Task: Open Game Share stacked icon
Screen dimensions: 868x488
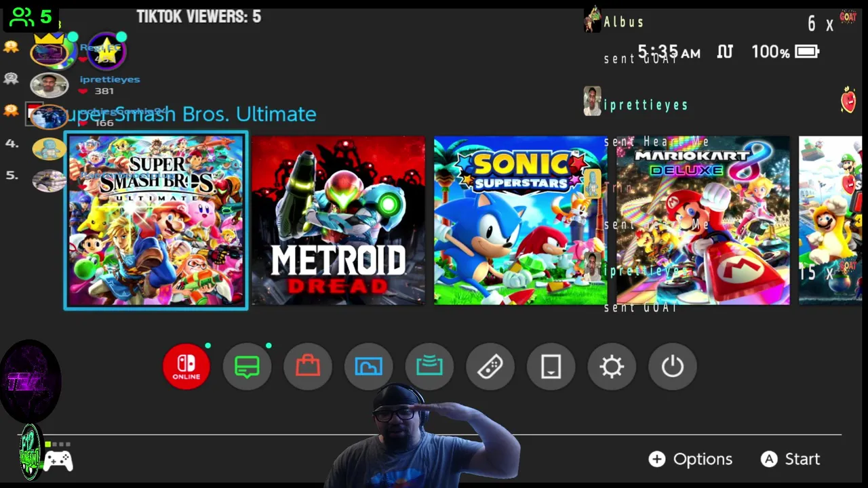Action: coord(429,367)
